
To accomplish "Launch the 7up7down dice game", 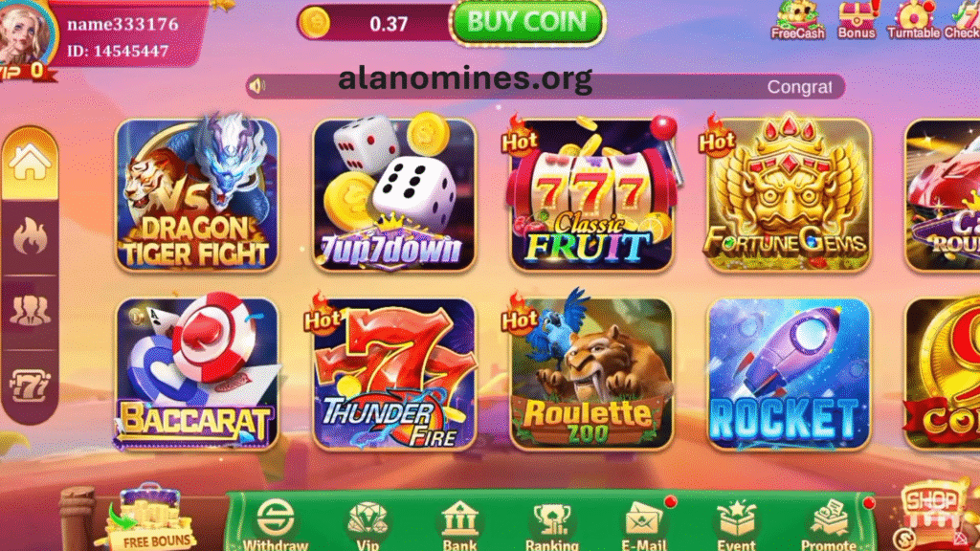I will 393,195.
